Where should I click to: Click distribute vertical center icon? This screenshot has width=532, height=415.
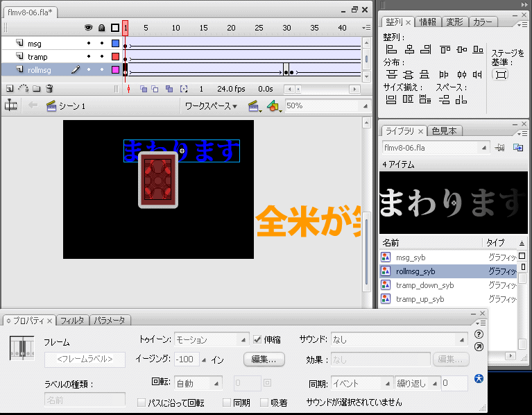408,74
